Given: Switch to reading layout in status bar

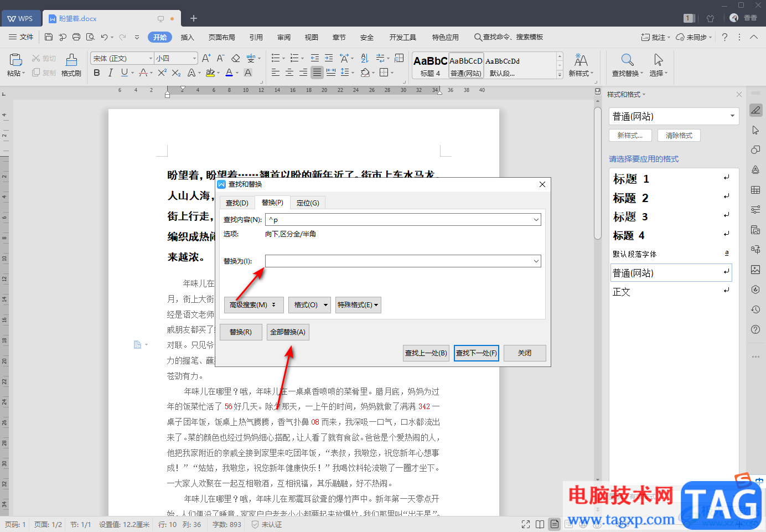Looking at the screenshot, I should [x=540, y=524].
